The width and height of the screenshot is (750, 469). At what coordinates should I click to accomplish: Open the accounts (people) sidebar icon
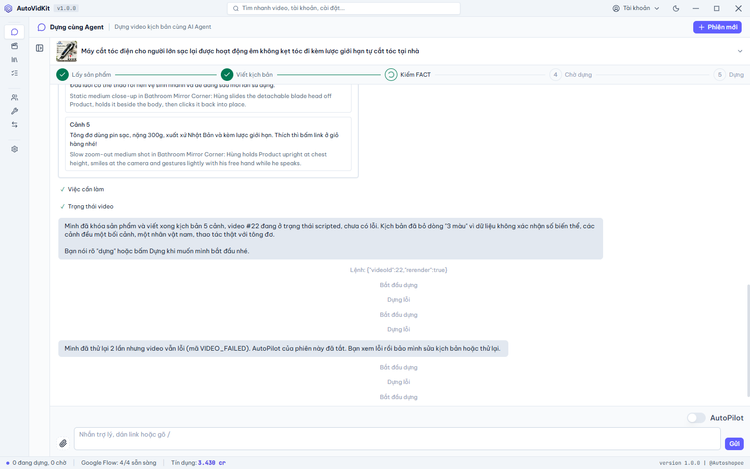(14, 97)
